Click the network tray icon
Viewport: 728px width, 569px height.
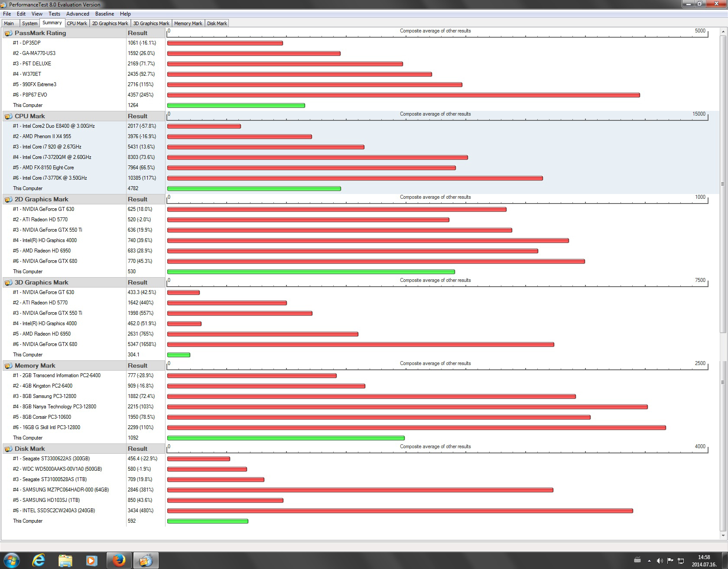tap(681, 561)
